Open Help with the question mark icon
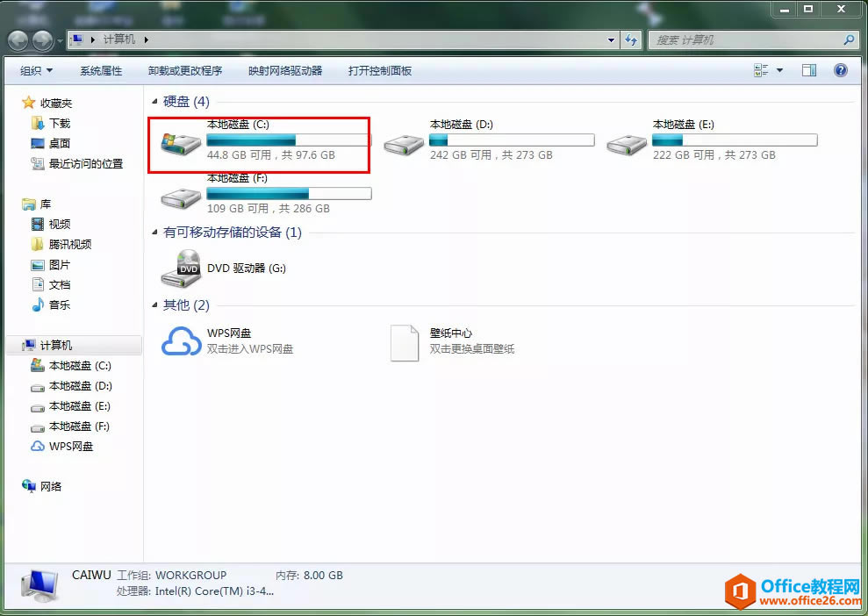Viewport: 868px width, 616px height. [840, 70]
